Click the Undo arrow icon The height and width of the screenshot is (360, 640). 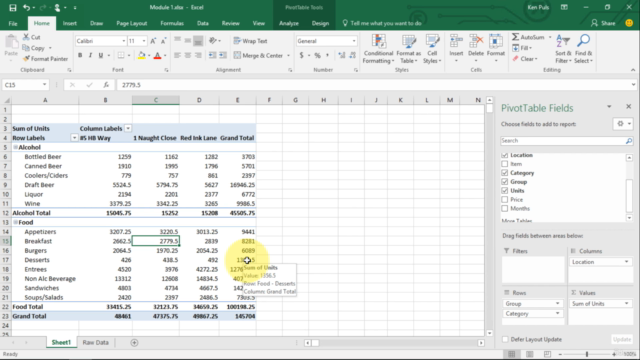point(26,7)
